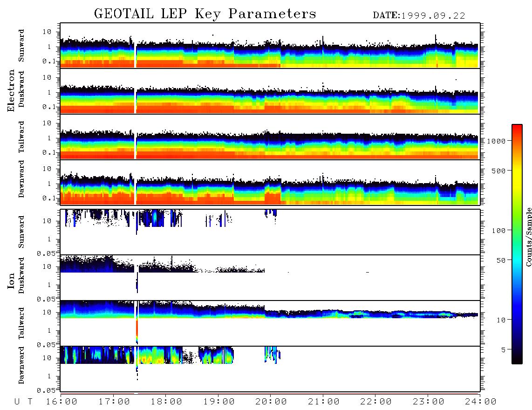Click the 500 color bar tick label

[x=499, y=171]
